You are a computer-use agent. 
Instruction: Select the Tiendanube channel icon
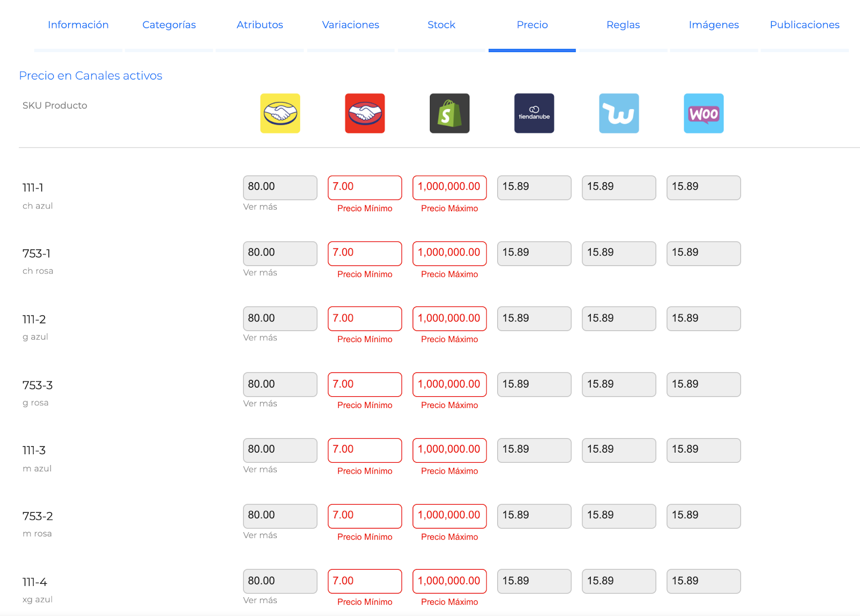534,113
